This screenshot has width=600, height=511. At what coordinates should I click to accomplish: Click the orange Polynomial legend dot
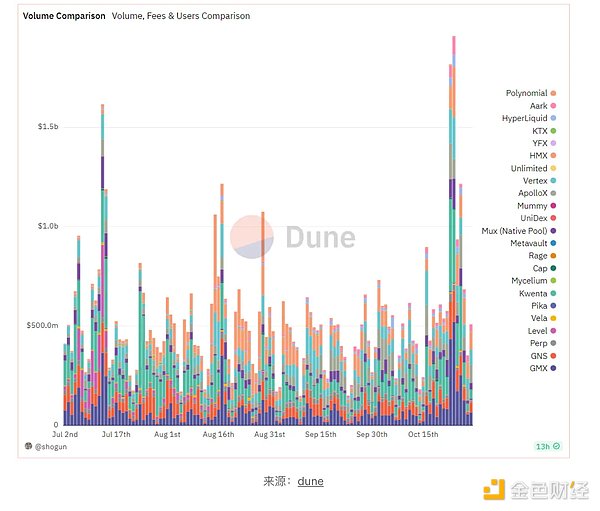tap(554, 93)
